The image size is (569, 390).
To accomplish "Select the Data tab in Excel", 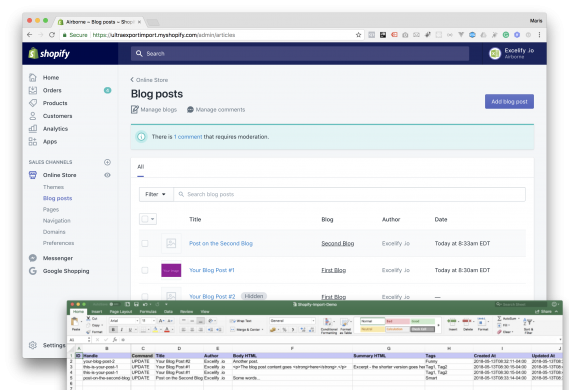I will coord(168,312).
